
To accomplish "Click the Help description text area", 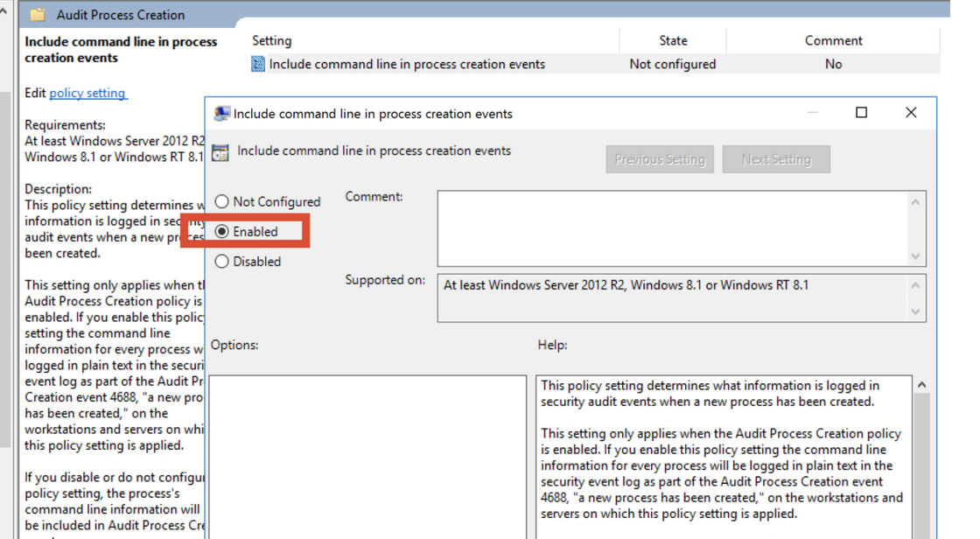I will (x=724, y=457).
